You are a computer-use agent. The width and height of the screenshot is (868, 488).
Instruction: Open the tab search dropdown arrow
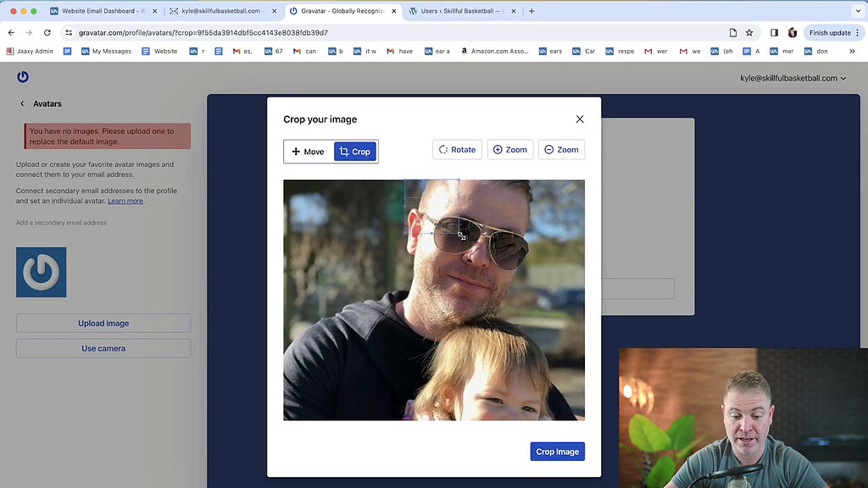pos(857,11)
